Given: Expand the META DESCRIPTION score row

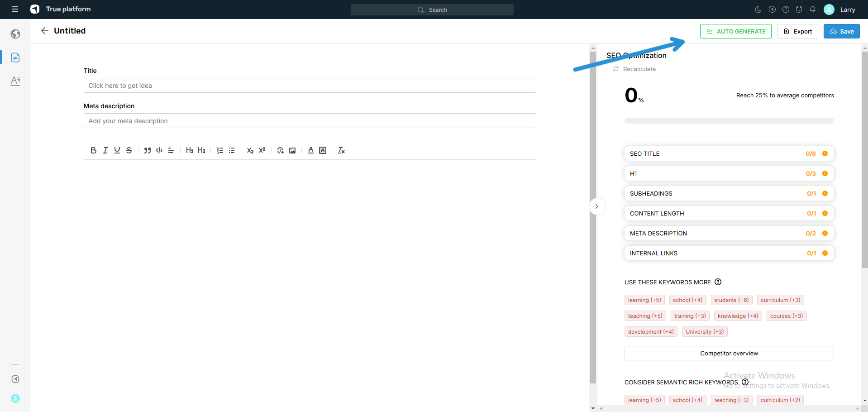Looking at the screenshot, I should 729,233.
